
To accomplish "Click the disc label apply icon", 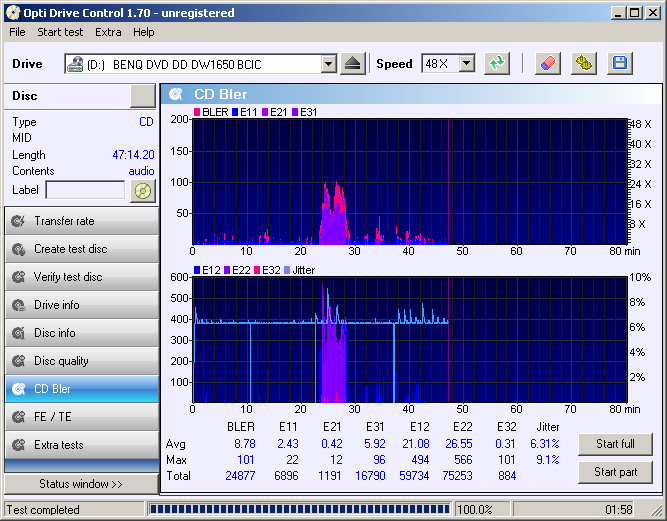I will click(x=143, y=191).
